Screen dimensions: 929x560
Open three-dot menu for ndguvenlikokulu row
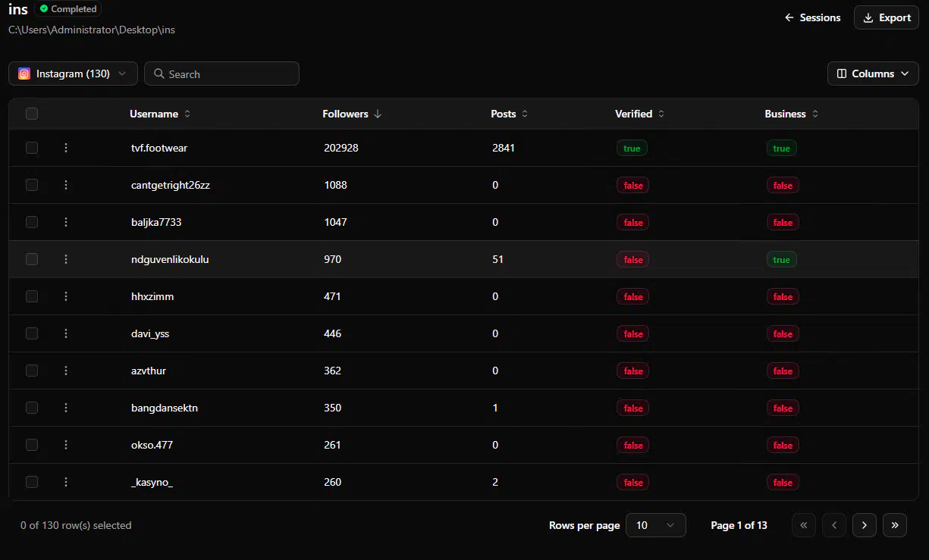point(66,259)
